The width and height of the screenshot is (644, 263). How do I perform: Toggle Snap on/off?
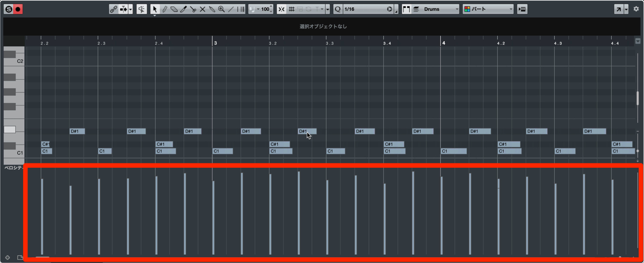[x=281, y=9]
